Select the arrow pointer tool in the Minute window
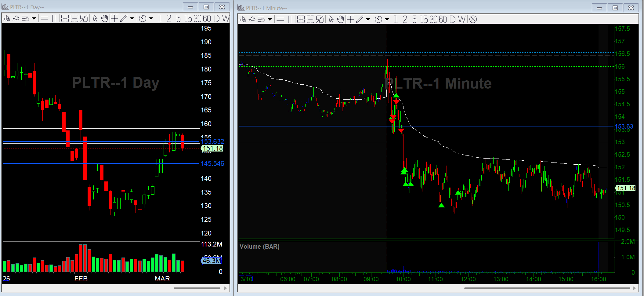Screen dimensions: 644x296 click(331, 20)
